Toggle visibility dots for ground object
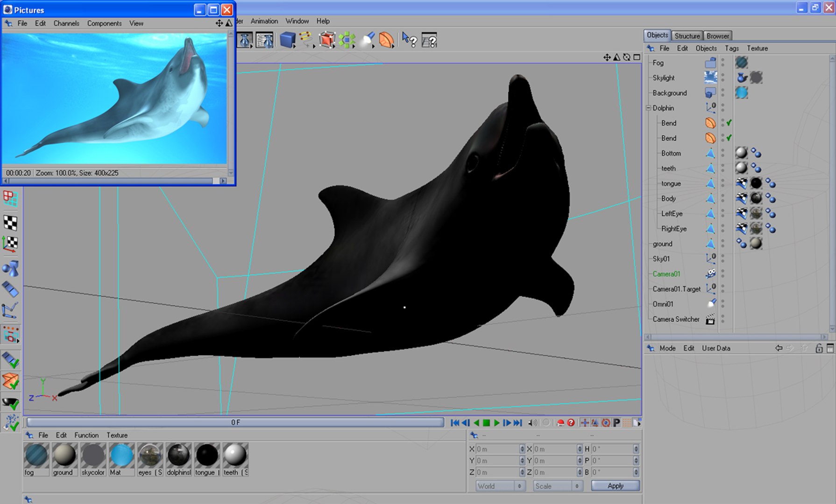Screen dimensions: 836x504 click(723, 244)
